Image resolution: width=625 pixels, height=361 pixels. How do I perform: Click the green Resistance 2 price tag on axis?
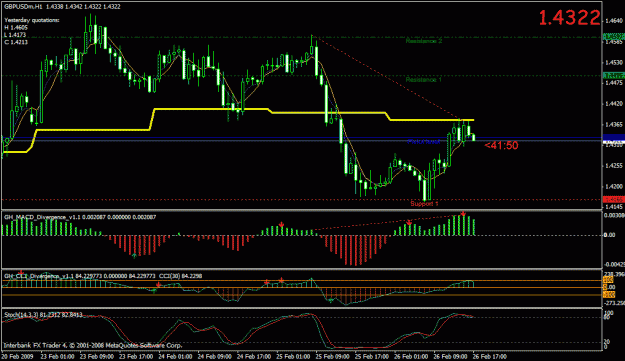point(613,37)
